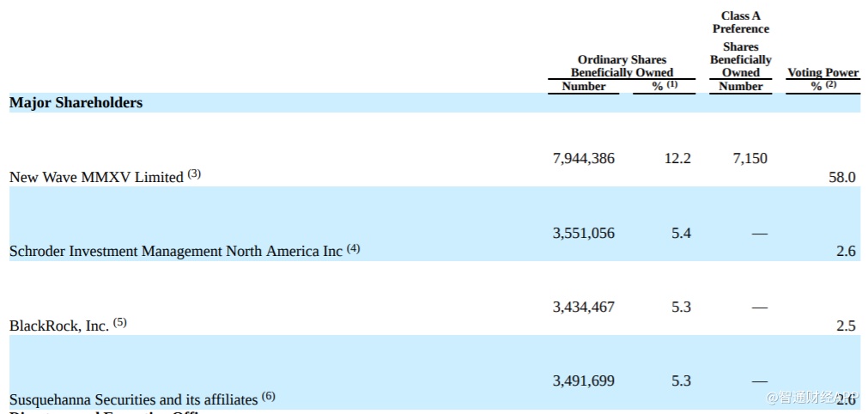868x414 pixels.
Task: Click Susquehanna Securities and its affiliates
Action: tap(133, 400)
